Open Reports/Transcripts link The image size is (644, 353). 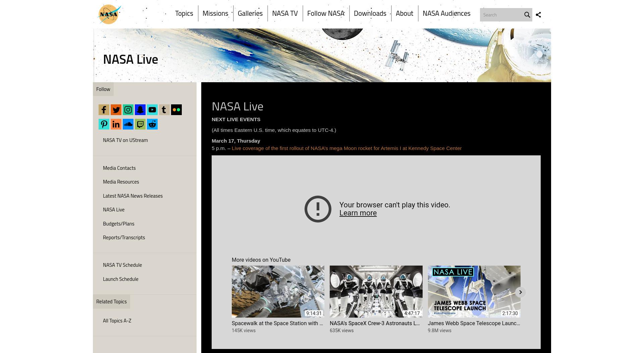pyautogui.click(x=124, y=238)
